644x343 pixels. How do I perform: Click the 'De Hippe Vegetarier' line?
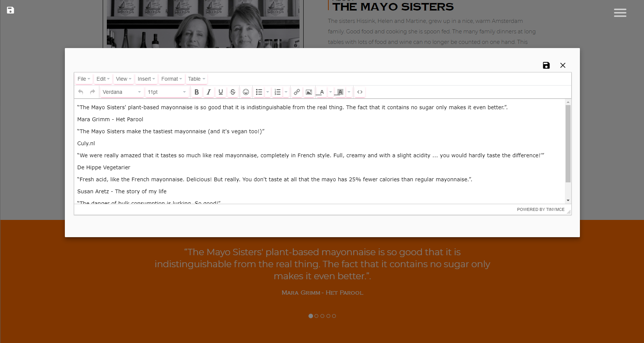point(104,167)
